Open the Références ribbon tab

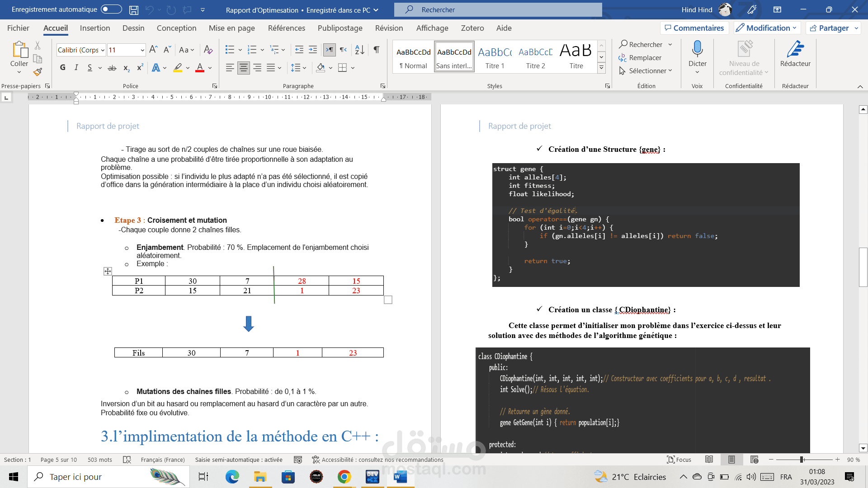286,28
